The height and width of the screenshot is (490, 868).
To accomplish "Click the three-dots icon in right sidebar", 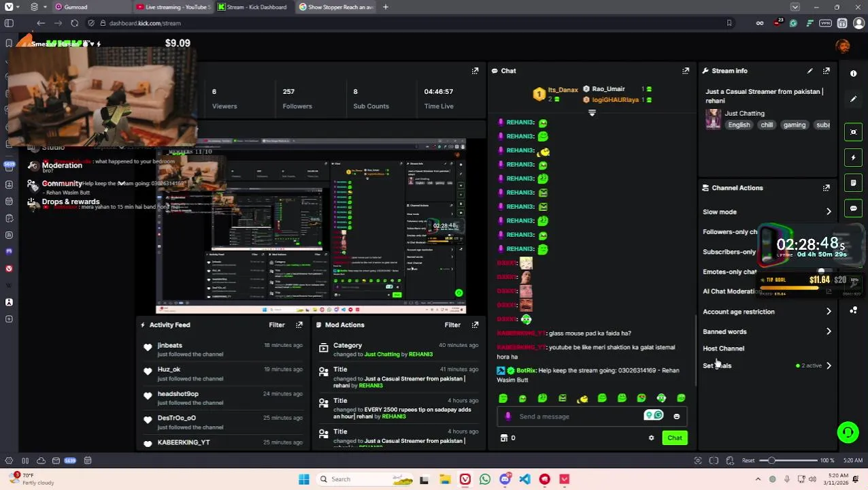I will point(853,310).
